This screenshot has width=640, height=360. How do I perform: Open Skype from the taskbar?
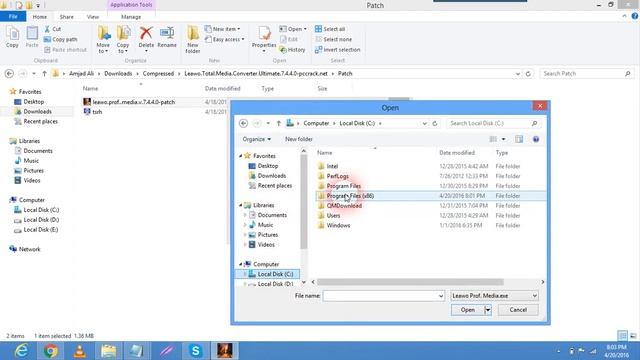coord(196,351)
